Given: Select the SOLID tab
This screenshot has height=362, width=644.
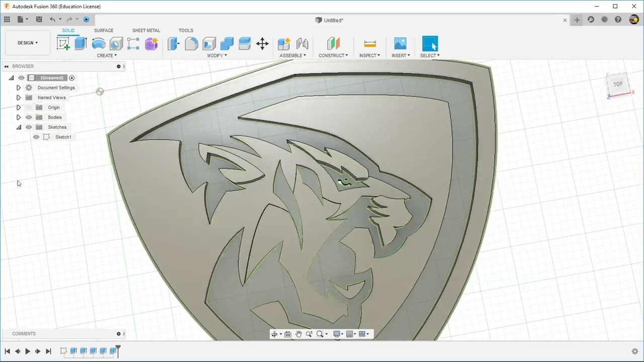Looking at the screenshot, I should click(68, 30).
